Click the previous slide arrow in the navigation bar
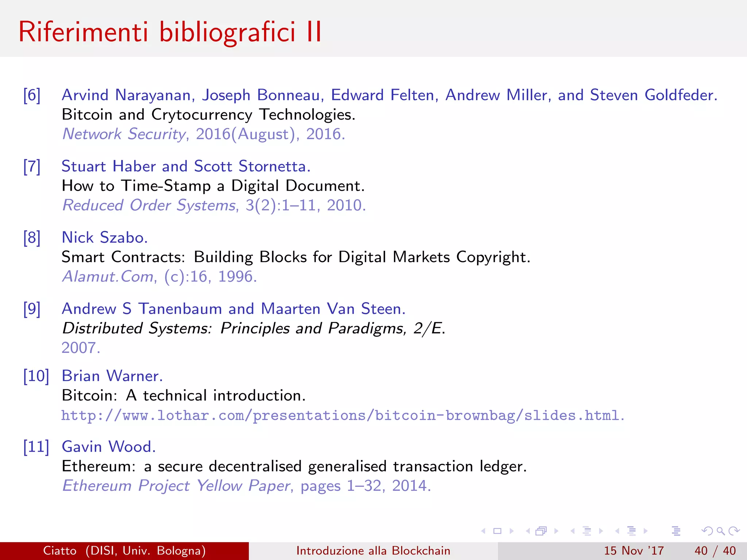This screenshot has width=747, height=560. pos(483,531)
